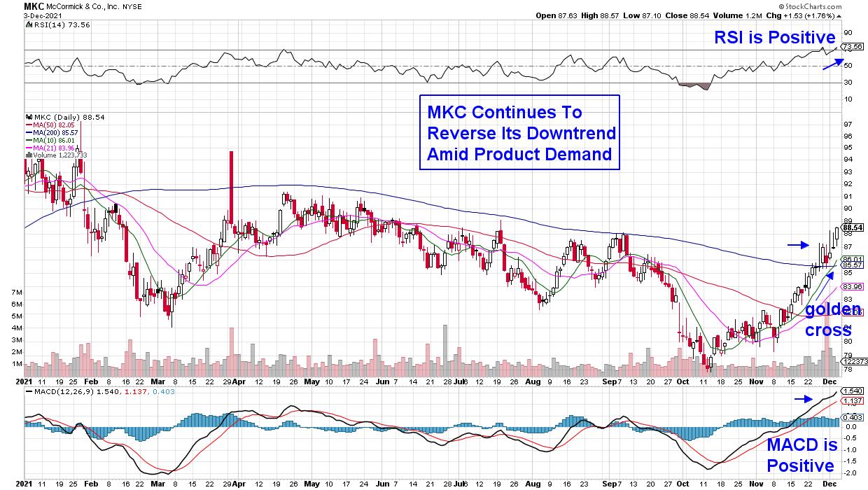Click the Sep label on the price chart's date axis
Viewport: 868px width, 490px height.
point(606,382)
